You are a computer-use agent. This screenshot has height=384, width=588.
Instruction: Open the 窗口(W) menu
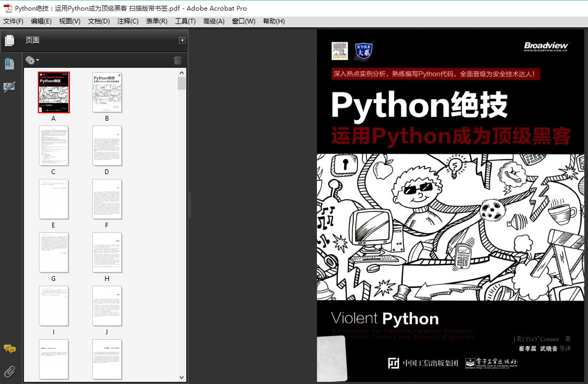pyautogui.click(x=244, y=21)
